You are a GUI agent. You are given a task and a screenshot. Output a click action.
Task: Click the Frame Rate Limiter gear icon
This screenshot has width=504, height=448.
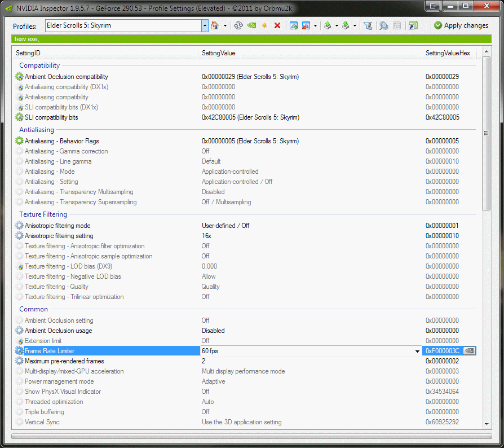point(19,350)
